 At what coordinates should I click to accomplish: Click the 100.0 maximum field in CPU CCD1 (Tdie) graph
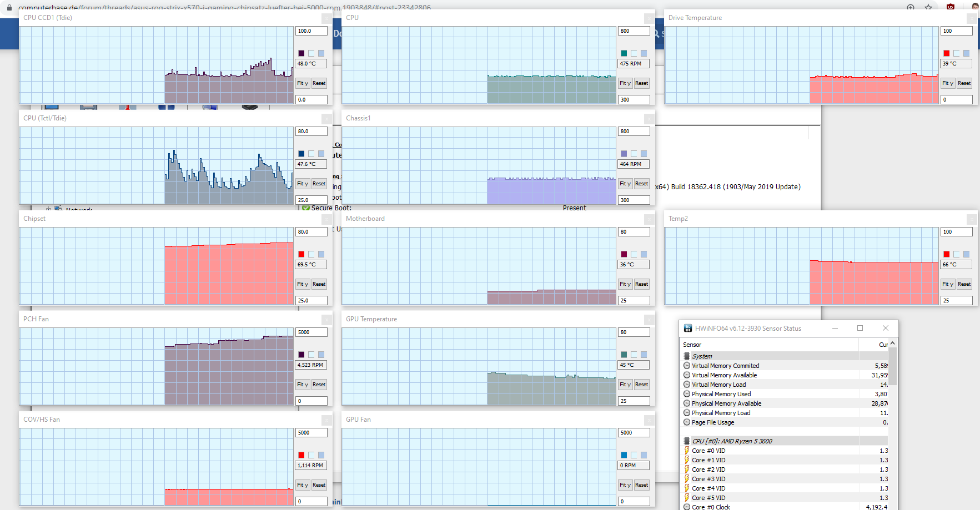[311, 31]
